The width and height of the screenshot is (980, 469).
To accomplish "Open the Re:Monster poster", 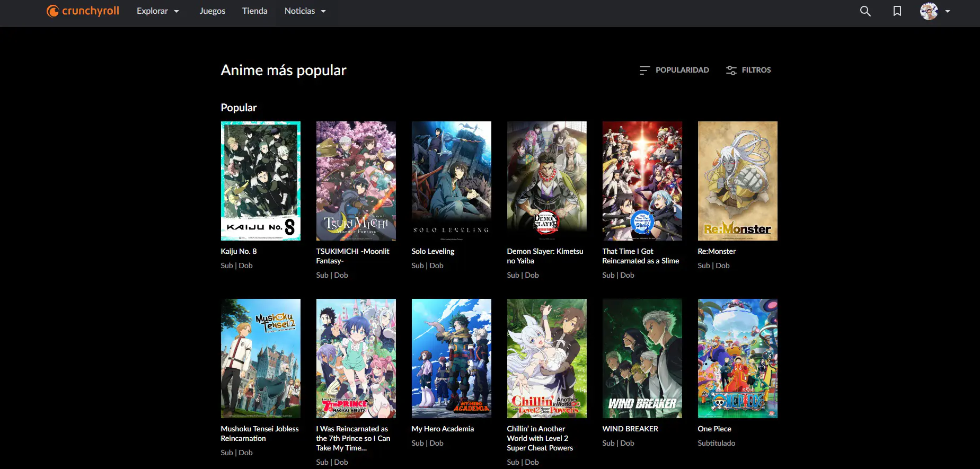I will tap(738, 181).
